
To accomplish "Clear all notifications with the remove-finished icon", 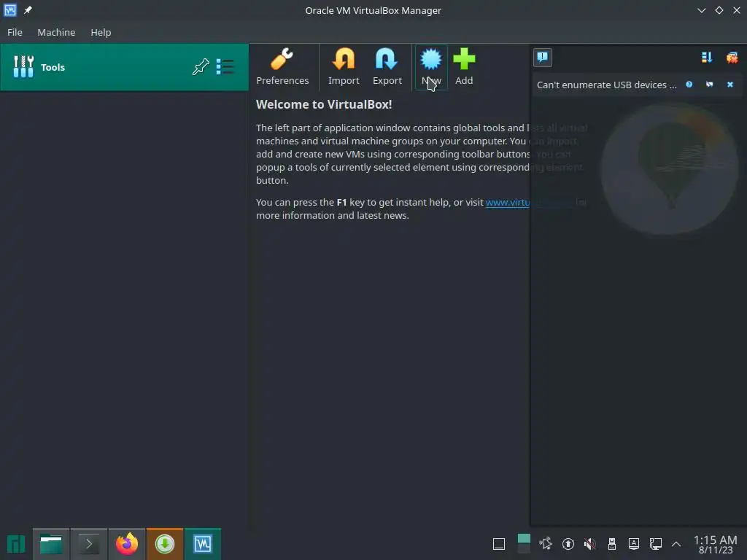I will pyautogui.click(x=732, y=58).
